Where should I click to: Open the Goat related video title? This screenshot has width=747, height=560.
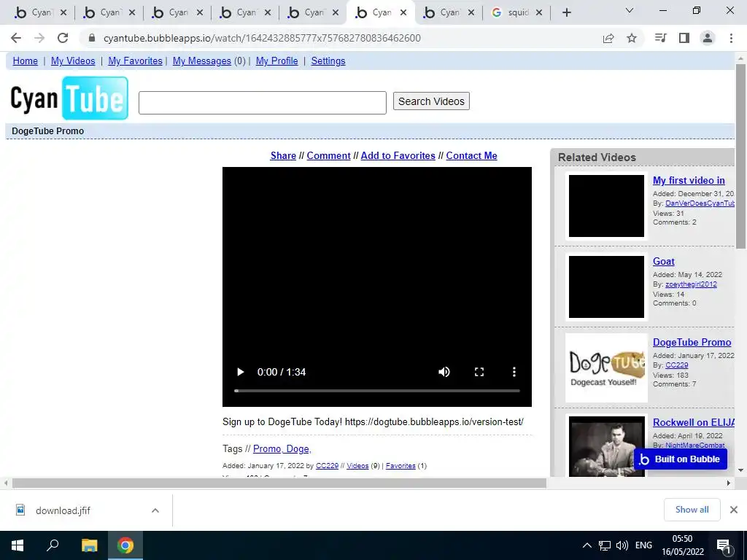pyautogui.click(x=664, y=262)
